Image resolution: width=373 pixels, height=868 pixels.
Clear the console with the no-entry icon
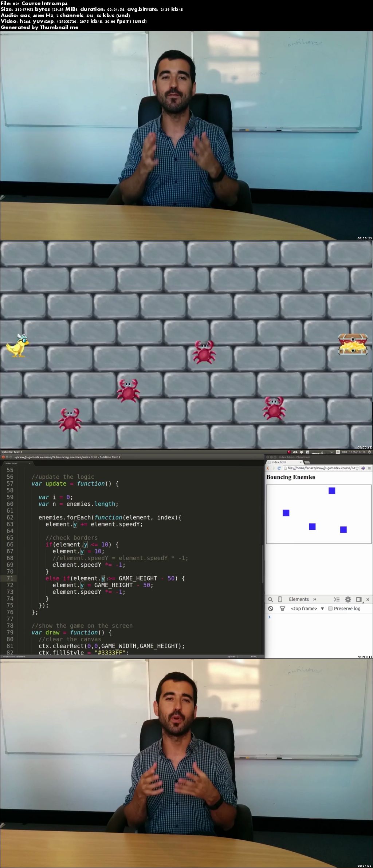coord(271,608)
